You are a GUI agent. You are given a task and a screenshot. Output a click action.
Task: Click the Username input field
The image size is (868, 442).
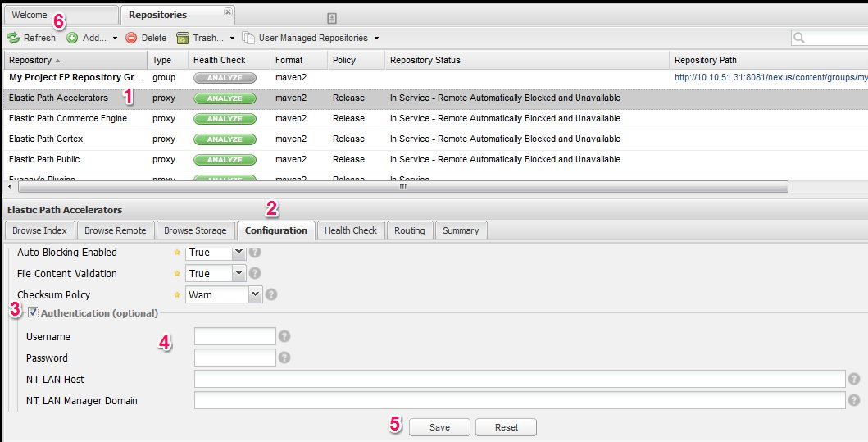click(x=234, y=336)
